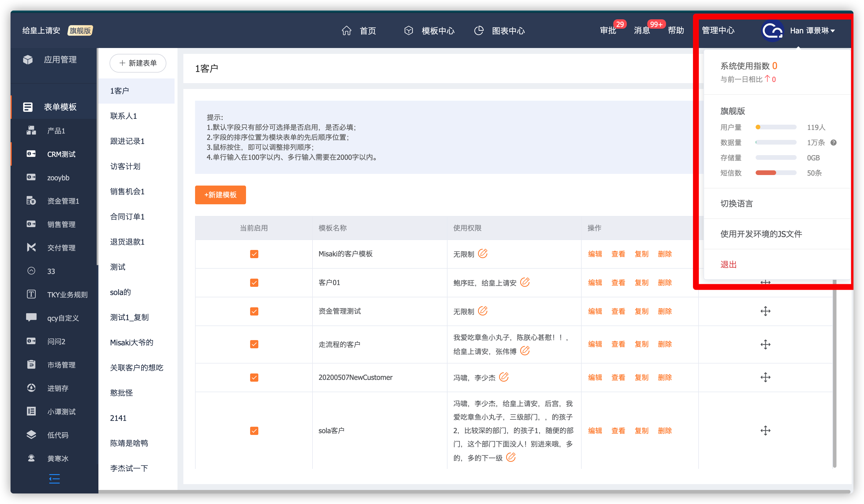
Task: Click the home icon beside 首页
Action: [346, 31]
